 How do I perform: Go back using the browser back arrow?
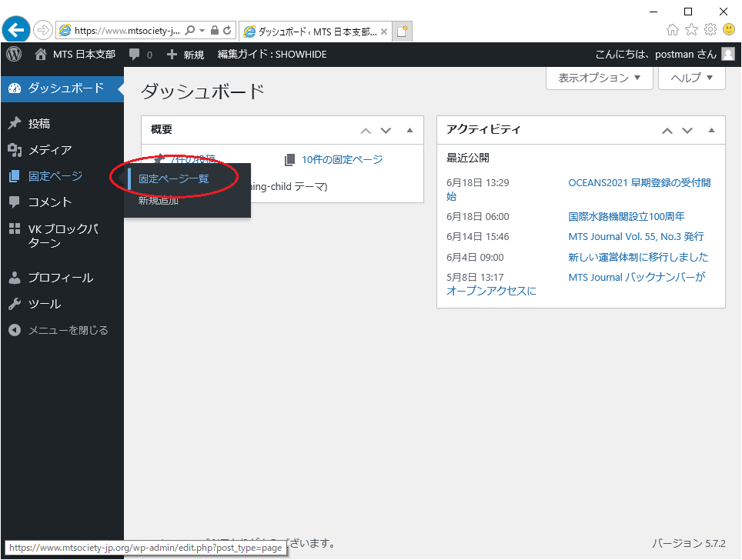[x=15, y=30]
